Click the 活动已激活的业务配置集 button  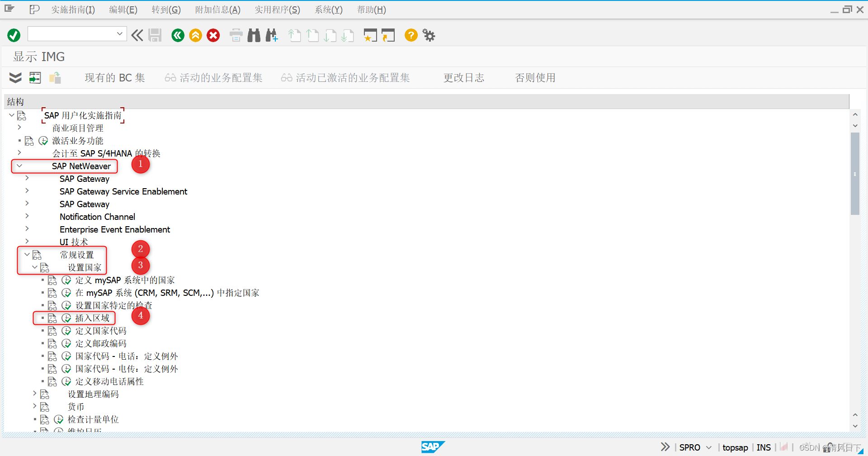click(x=345, y=78)
